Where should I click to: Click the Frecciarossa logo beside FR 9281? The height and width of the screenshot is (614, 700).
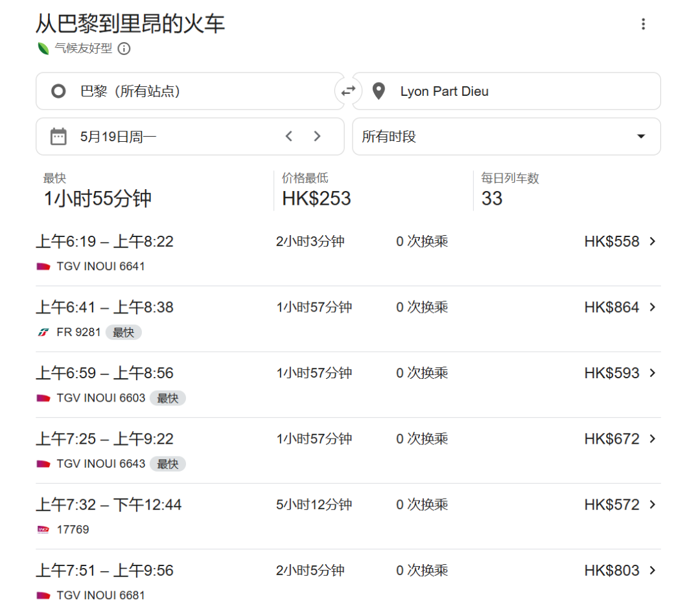(x=43, y=332)
